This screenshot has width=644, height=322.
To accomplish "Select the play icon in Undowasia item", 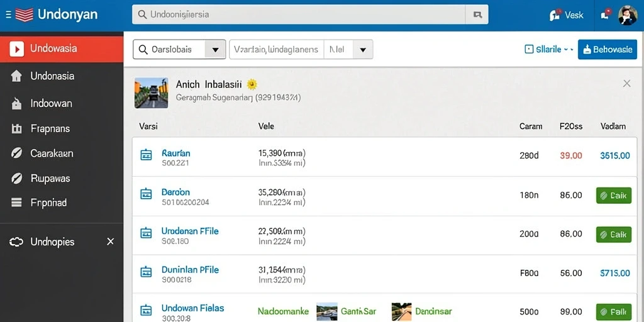I will click(16, 49).
